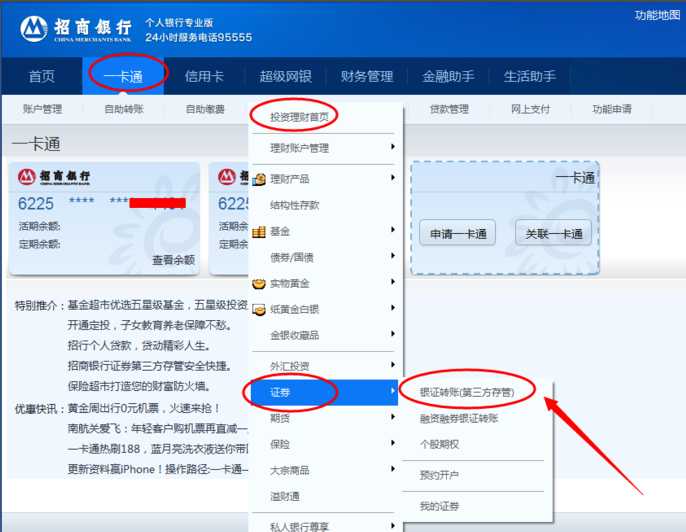Click the 实物黄金 menu icon
The height and width of the screenshot is (532, 686).
click(x=260, y=283)
